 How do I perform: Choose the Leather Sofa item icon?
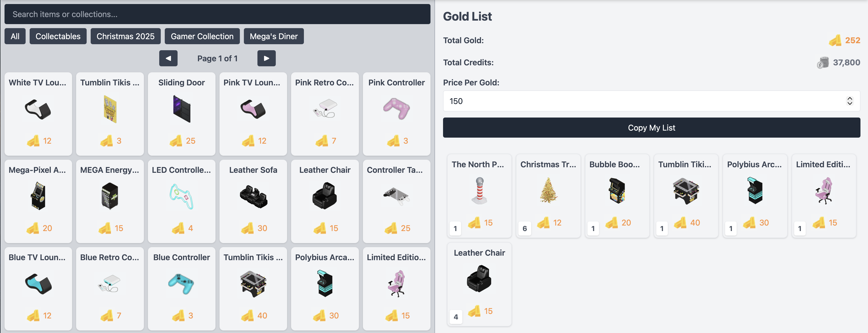[253, 196]
